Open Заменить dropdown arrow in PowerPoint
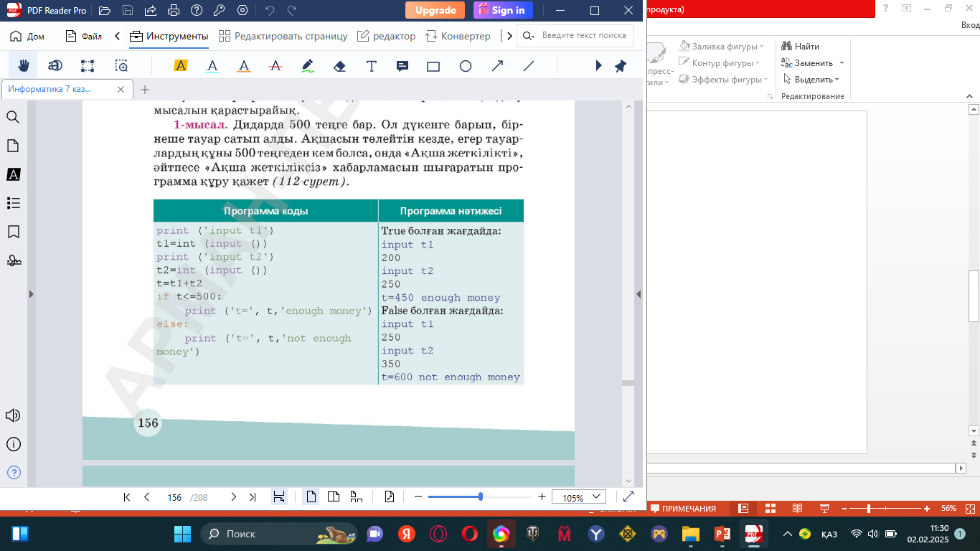This screenshot has height=551, width=980. pos(842,63)
